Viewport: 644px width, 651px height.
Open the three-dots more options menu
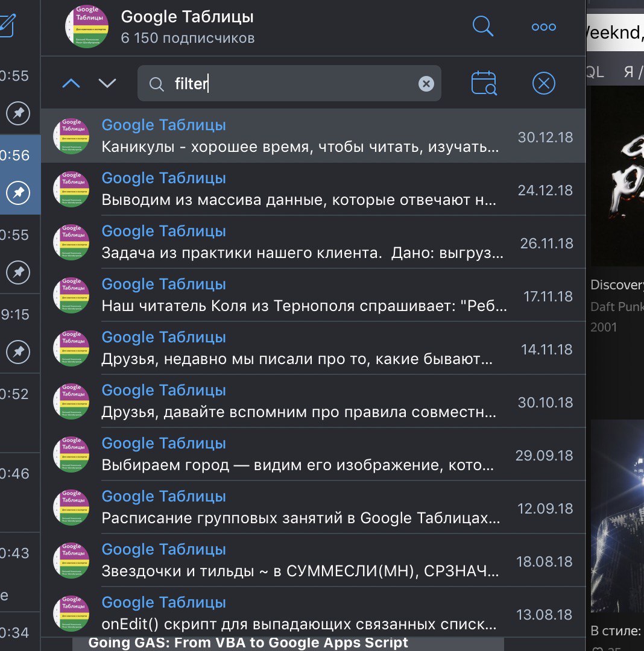pyautogui.click(x=543, y=27)
